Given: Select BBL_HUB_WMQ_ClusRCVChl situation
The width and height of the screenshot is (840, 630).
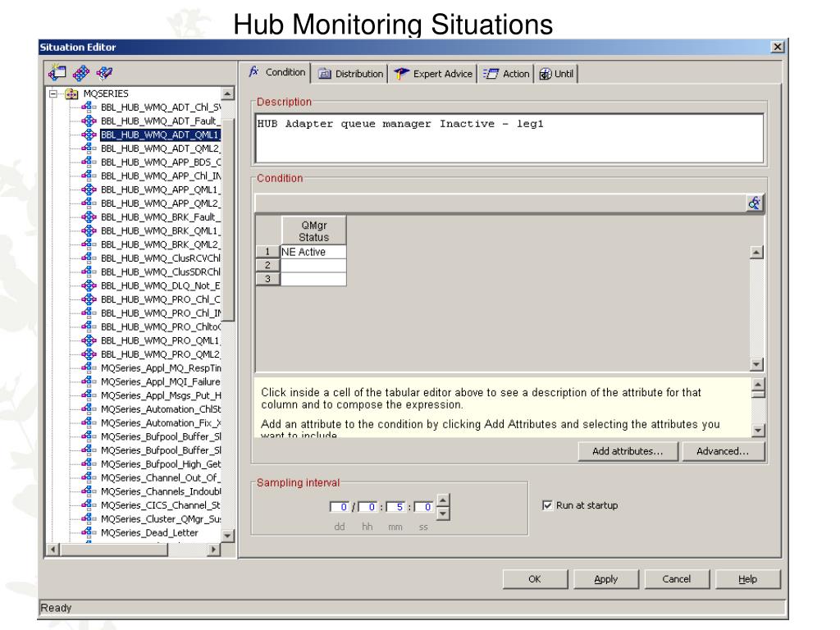Looking at the screenshot, I should point(160,258).
